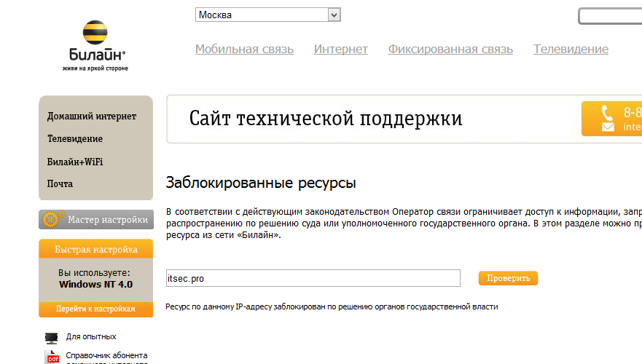The image size is (642, 364).
Task: Click the search field at top right
Action: coord(610,16)
